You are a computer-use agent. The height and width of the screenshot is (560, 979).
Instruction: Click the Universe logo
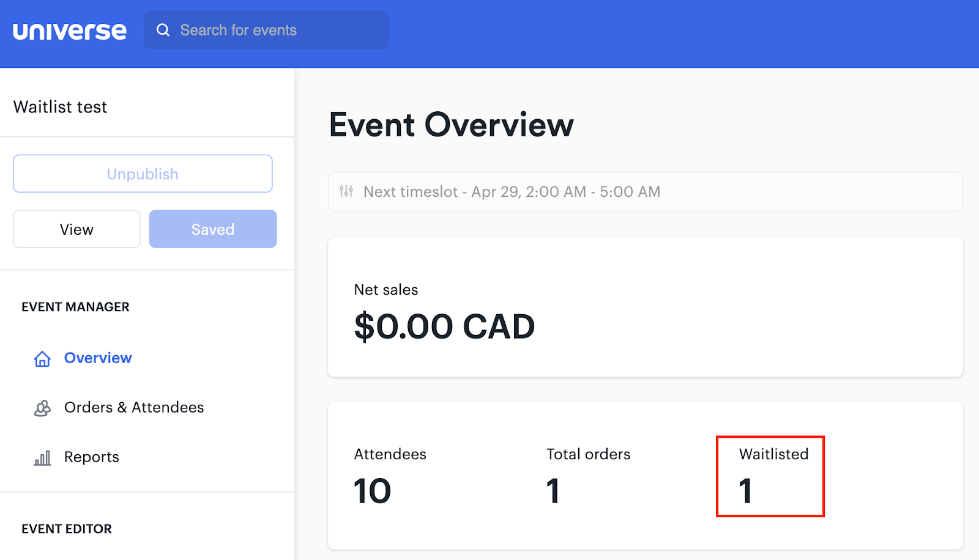tap(69, 29)
